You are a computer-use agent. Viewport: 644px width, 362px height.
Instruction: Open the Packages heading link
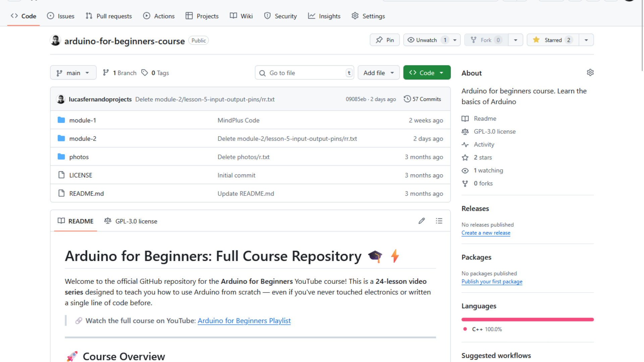pyautogui.click(x=476, y=257)
